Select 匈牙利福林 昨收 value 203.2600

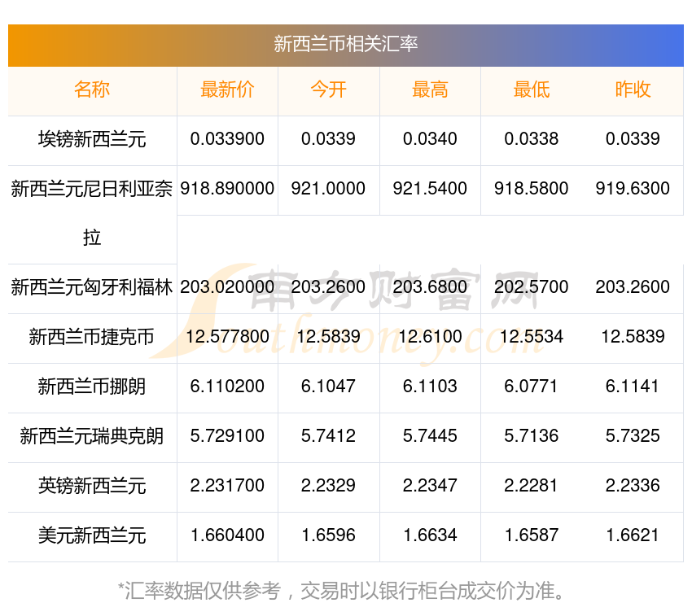tap(633, 286)
